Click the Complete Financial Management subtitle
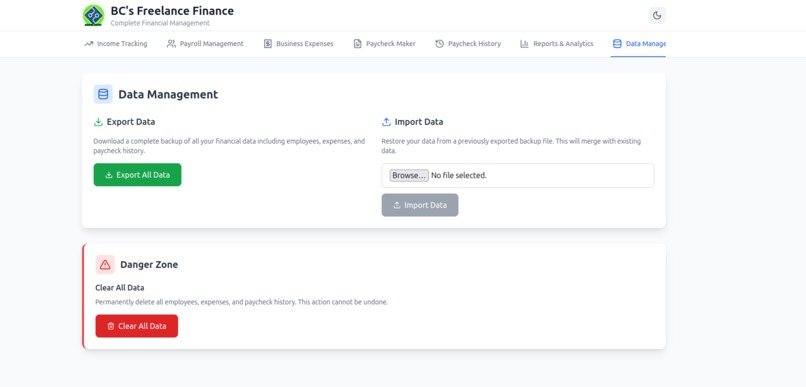Viewport: 806px width, 387px height. point(160,23)
